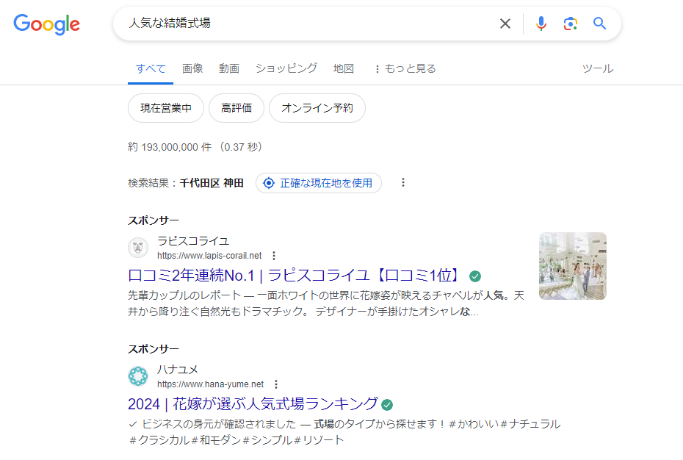The width and height of the screenshot is (683, 460).
Task: Open the wedding chapel thumbnail image
Action: [x=573, y=266]
